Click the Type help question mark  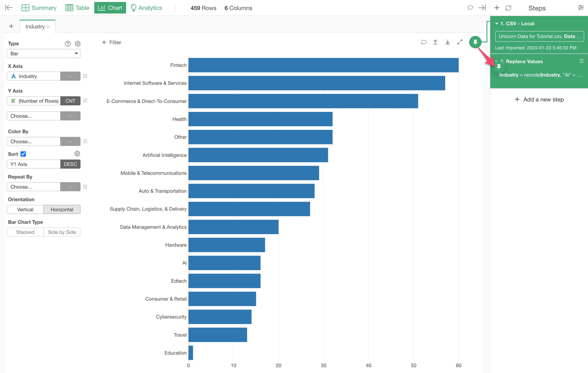pos(68,43)
